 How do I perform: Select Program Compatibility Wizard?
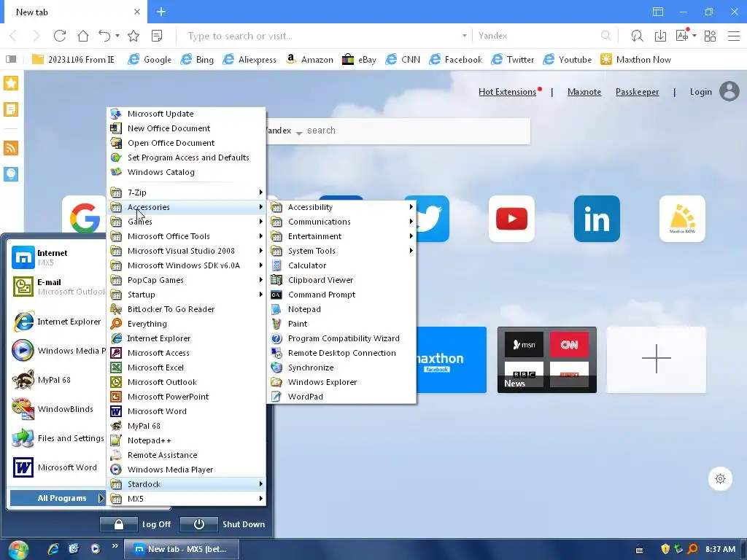coord(341,338)
